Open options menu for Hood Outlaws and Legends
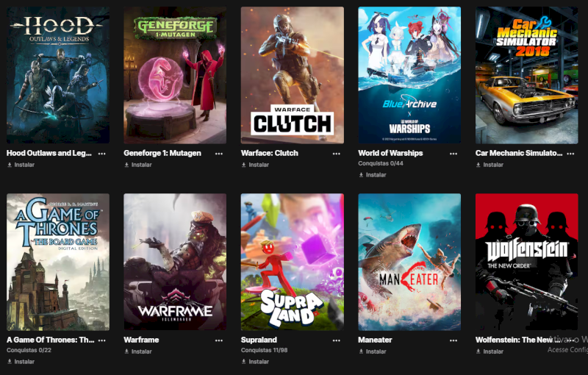 pos(101,154)
